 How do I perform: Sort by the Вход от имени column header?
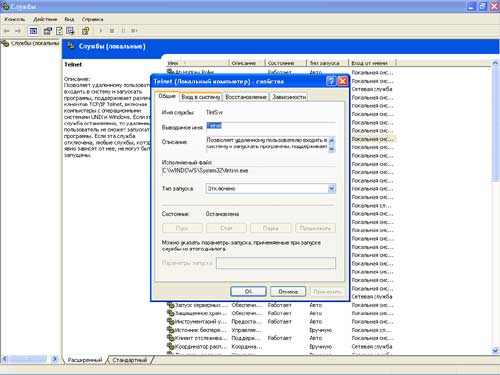pyautogui.click(x=372, y=63)
